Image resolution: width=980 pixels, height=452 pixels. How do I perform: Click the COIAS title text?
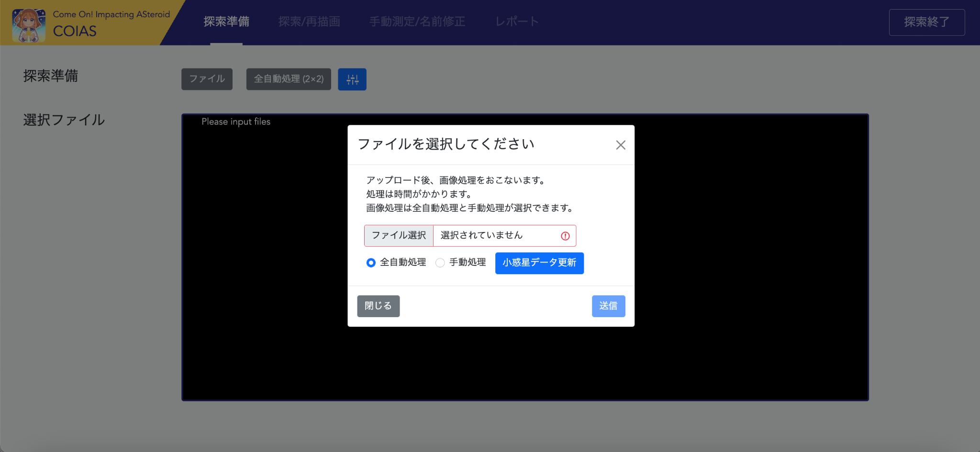click(x=75, y=32)
